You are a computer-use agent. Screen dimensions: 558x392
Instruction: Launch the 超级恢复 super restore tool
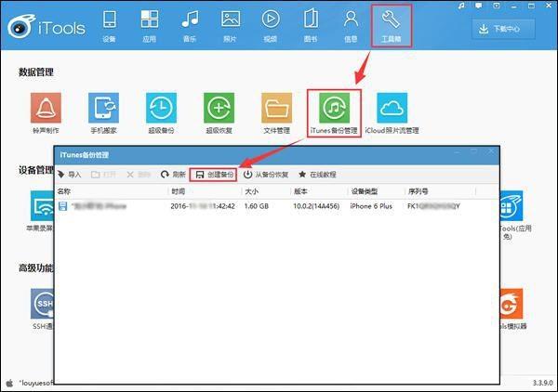coord(219,113)
